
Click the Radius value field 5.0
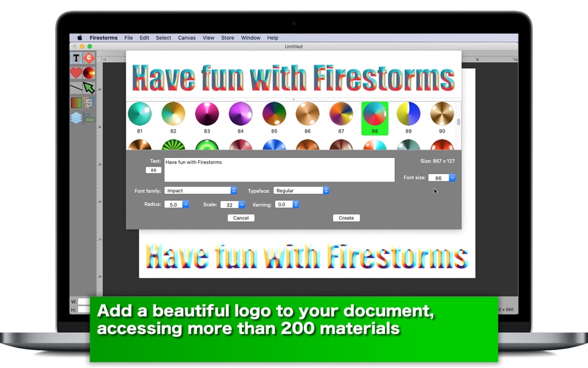pos(173,204)
